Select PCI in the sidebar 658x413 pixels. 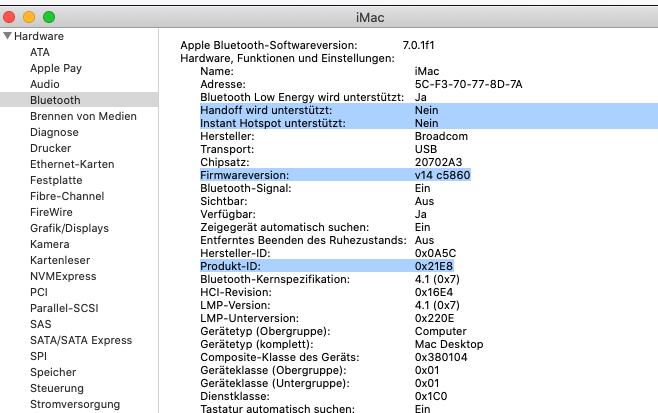tap(39, 292)
